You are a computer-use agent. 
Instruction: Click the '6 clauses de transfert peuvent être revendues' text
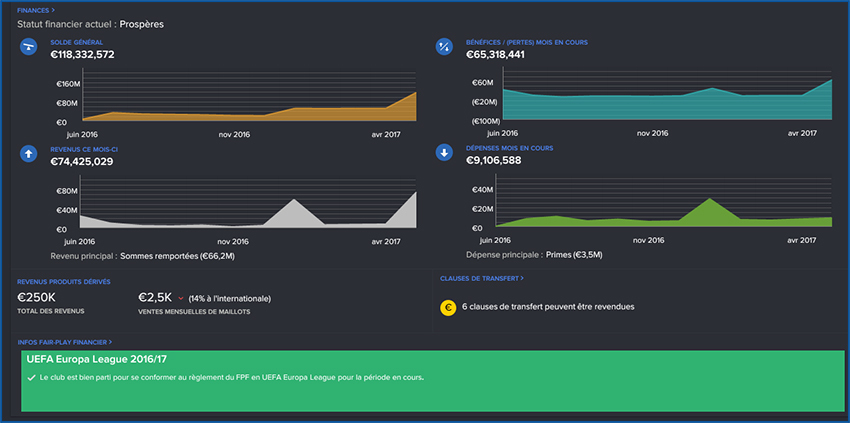549,307
